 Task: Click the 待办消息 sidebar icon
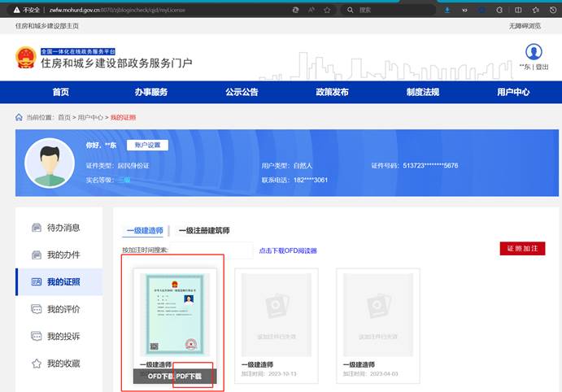(x=36, y=228)
